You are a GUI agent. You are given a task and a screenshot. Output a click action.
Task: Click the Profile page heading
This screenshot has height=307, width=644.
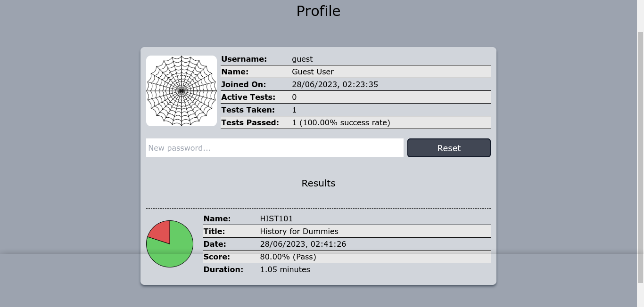tap(318, 11)
